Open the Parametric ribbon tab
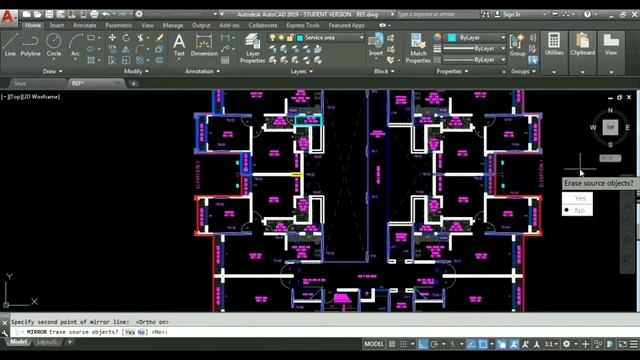This screenshot has height=360, width=640. (x=118, y=25)
